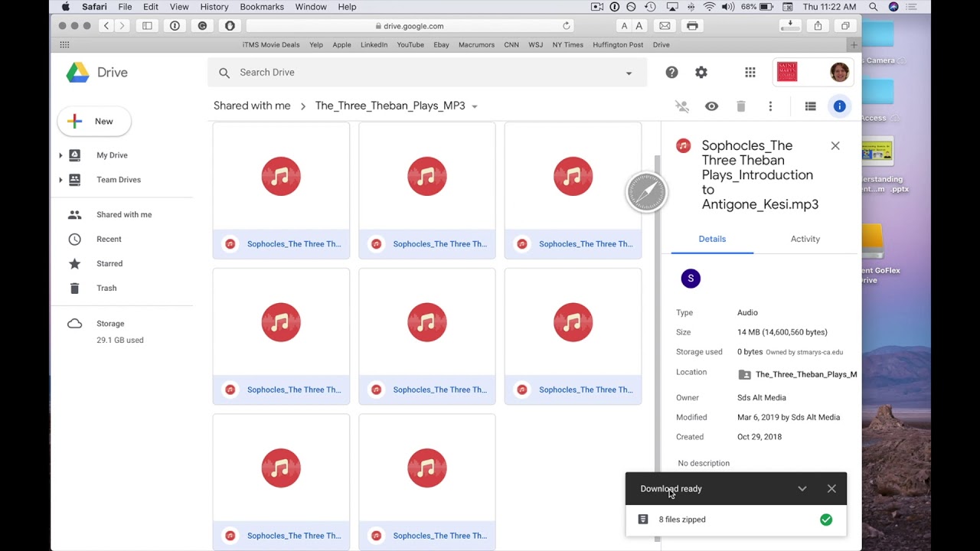Screen dimensions: 980x551
Task: Collapse the Download ready popup
Action: click(802, 489)
